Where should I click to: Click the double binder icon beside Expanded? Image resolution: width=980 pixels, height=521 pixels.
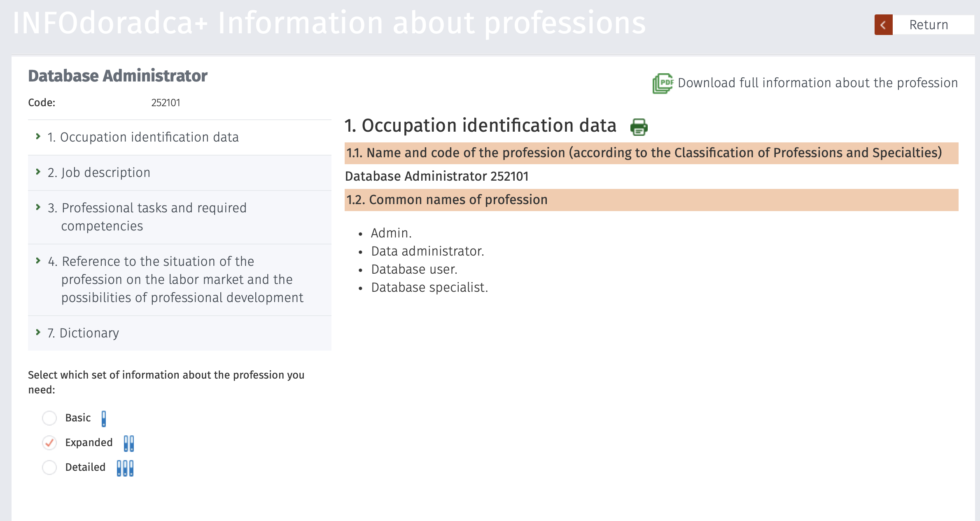point(129,443)
